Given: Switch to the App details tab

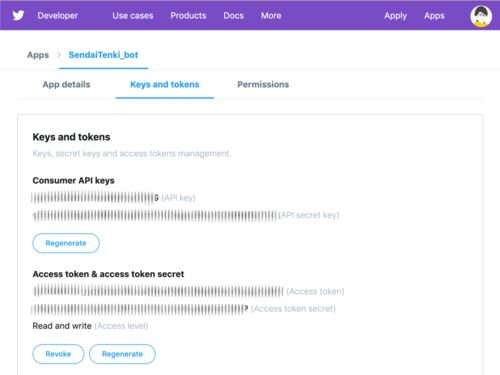Looking at the screenshot, I should [66, 84].
